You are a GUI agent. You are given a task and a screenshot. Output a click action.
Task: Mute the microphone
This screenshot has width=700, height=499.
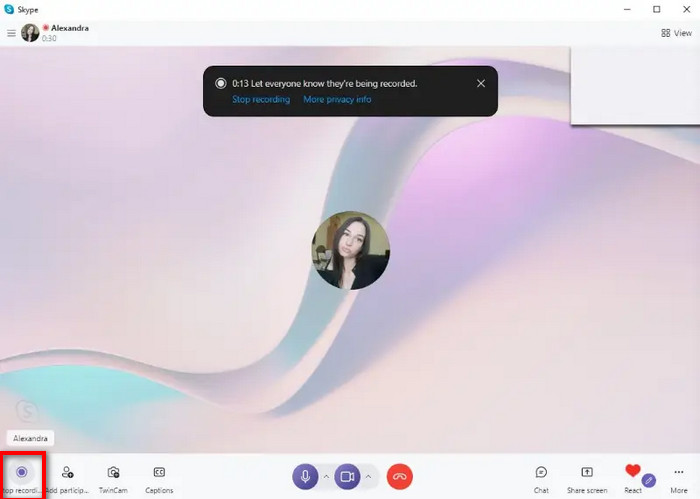pyautogui.click(x=306, y=477)
